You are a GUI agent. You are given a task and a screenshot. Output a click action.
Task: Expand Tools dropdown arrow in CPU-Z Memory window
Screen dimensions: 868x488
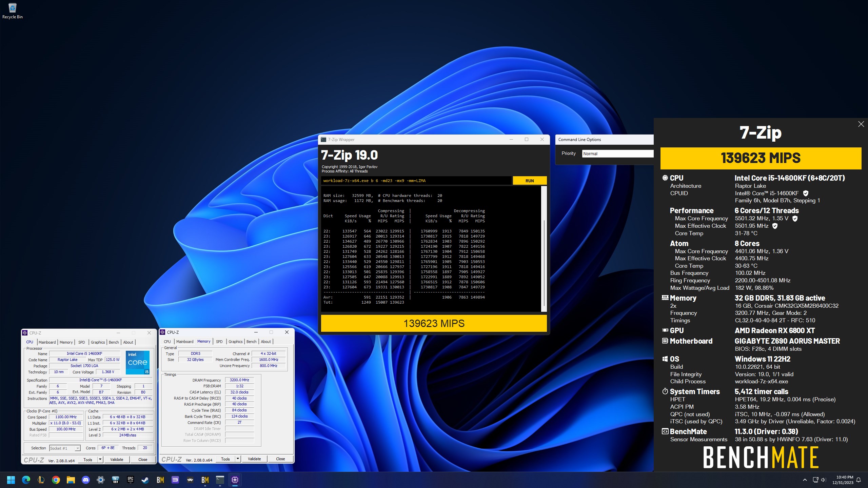tap(238, 459)
